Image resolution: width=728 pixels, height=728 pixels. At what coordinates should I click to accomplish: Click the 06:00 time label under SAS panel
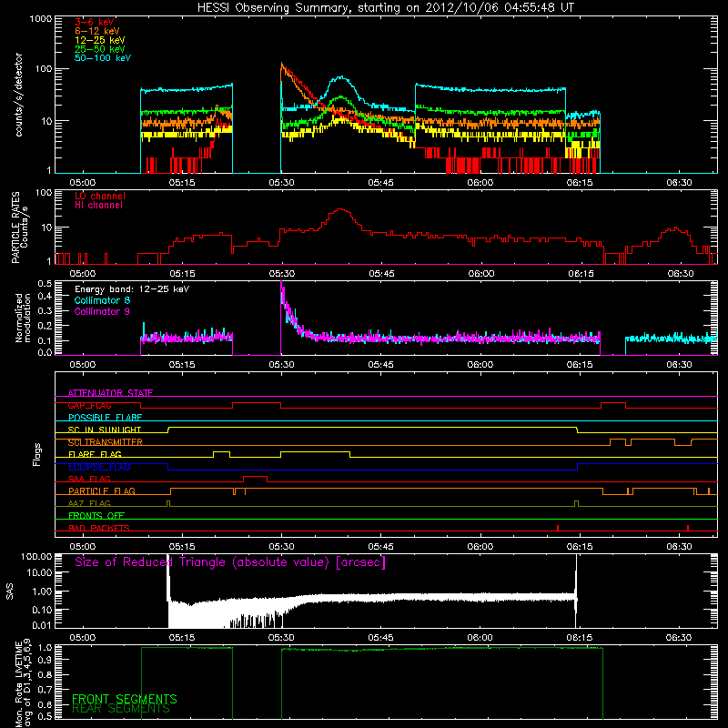click(480, 638)
